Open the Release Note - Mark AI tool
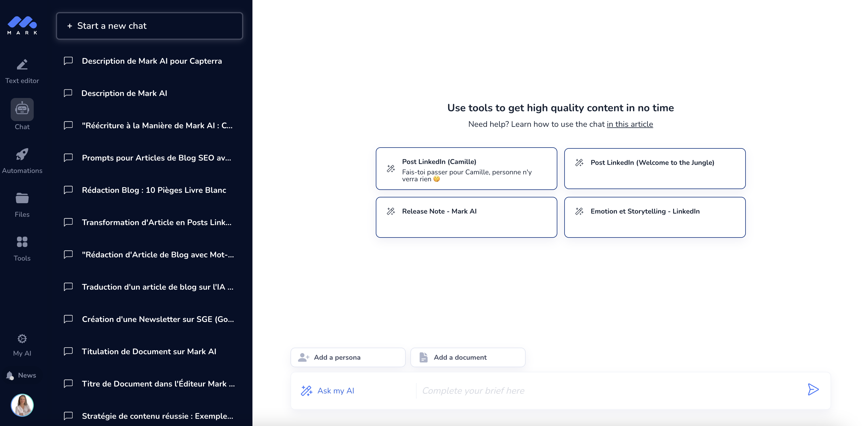Screen dimensions: 868x426 [466, 217]
